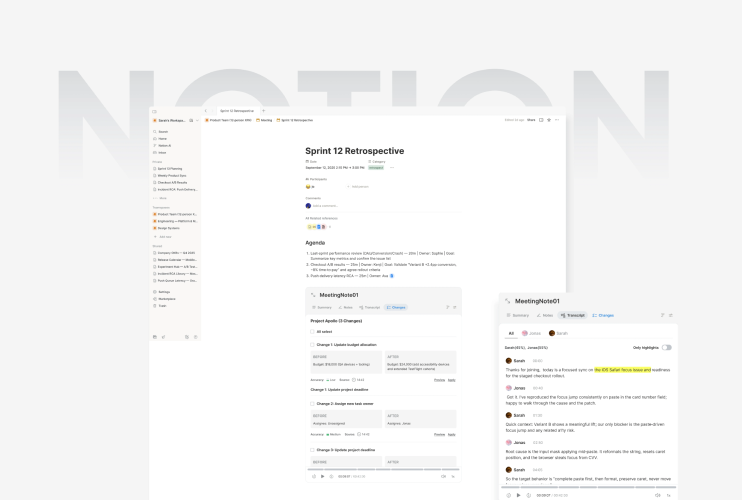Open Company OKRs shared page
The width and height of the screenshot is (742, 500).
[x=174, y=253]
